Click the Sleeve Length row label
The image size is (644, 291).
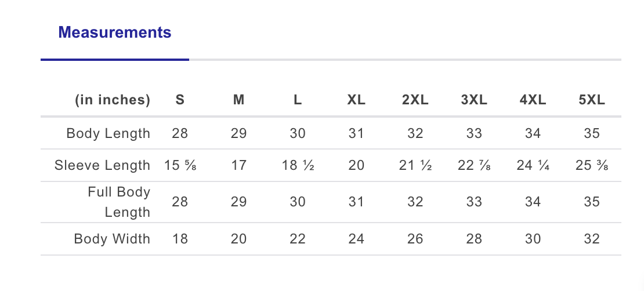103,165
